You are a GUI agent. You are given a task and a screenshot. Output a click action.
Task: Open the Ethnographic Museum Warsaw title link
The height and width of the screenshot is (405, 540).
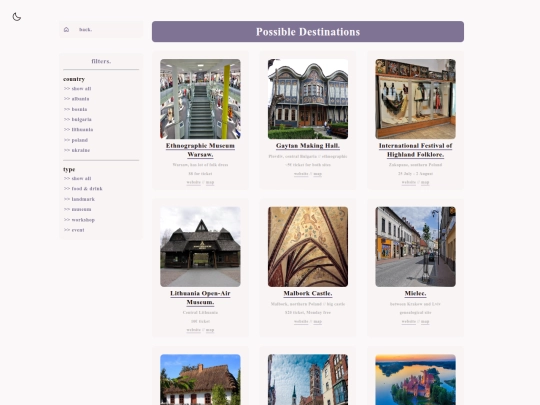200,150
